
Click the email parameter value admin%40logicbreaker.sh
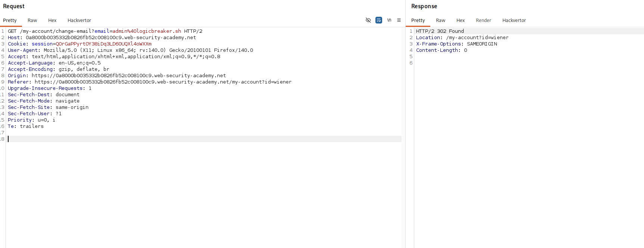pos(147,31)
